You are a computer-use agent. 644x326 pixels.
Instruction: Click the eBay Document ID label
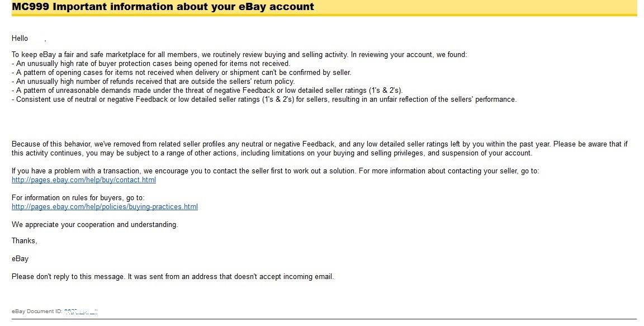point(37,311)
